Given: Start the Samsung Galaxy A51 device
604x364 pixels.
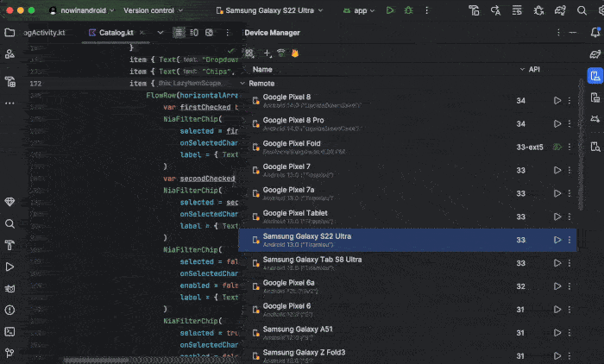Looking at the screenshot, I should [557, 333].
